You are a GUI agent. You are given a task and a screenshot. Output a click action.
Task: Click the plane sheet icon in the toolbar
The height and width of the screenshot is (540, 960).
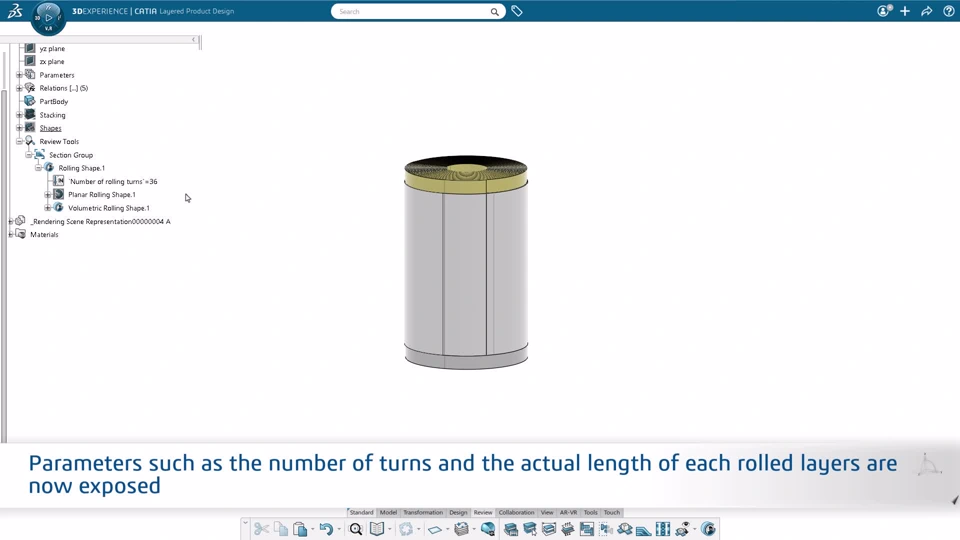pos(435,530)
